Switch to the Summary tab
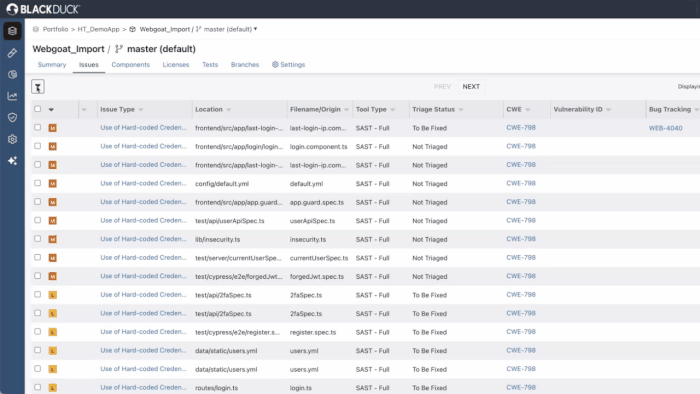700x394 pixels. (x=52, y=65)
